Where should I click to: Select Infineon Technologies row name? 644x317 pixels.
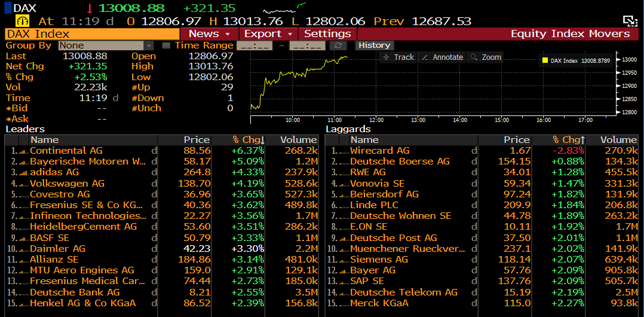coord(88,217)
